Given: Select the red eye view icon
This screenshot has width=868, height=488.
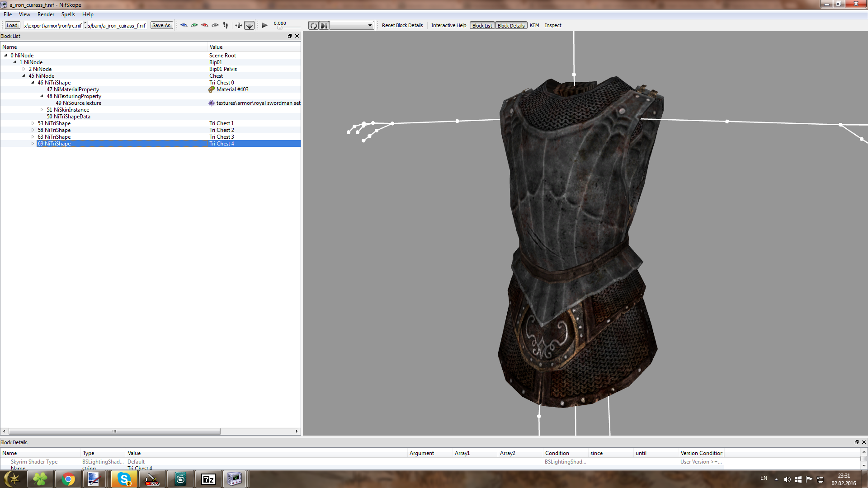Looking at the screenshot, I should click(x=205, y=25).
